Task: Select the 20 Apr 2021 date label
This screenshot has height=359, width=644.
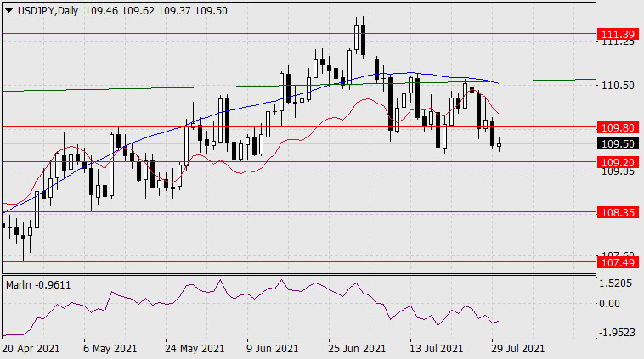Action: pyautogui.click(x=31, y=349)
